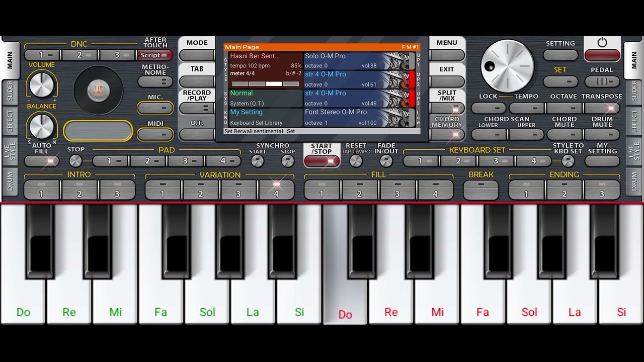Adjust the Balance knob
This screenshot has width=644, height=362.
(x=41, y=126)
